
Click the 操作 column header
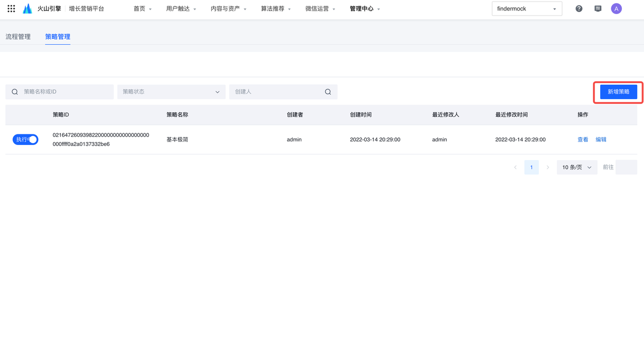click(x=583, y=115)
